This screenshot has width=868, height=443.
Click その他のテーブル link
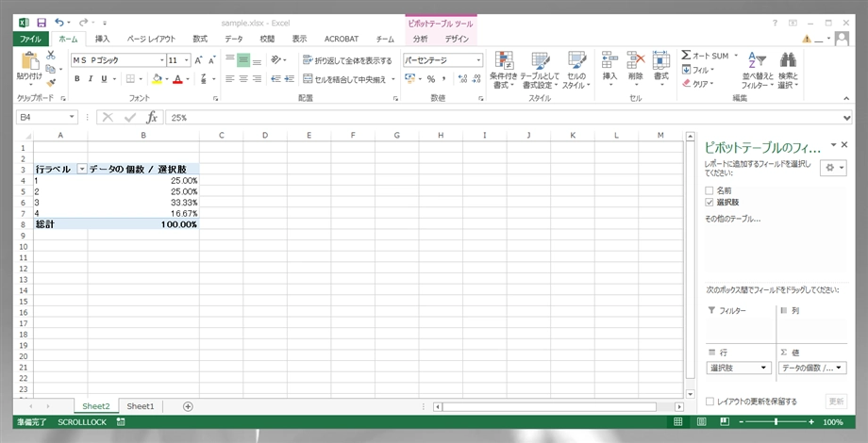tap(732, 219)
